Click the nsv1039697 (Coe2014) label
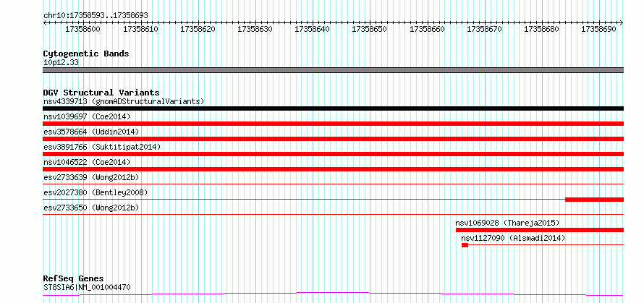Screen dimensions: 644x303 87,116
